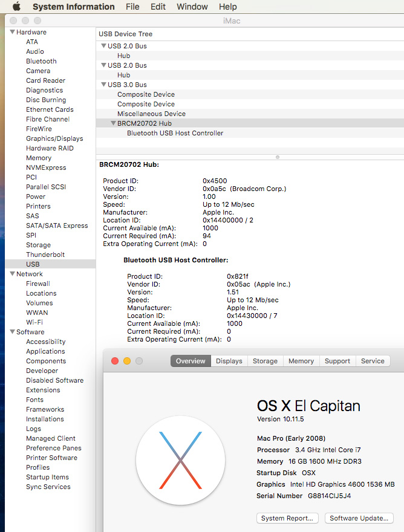Select Memory in the Hardware sidebar list
Screen dimensions: 404x532
(x=39, y=158)
